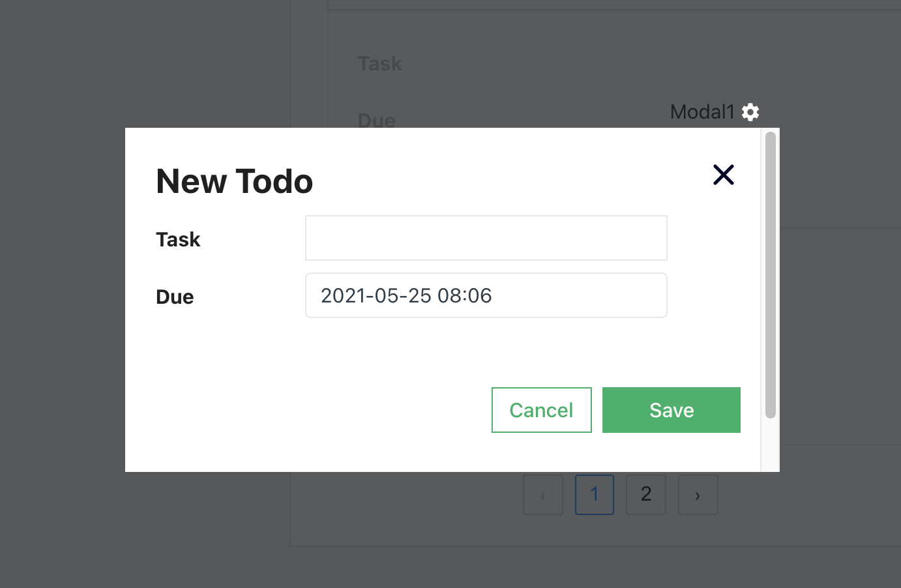Switch to page 1 in pagination
This screenshot has width=901, height=588.
click(x=594, y=495)
